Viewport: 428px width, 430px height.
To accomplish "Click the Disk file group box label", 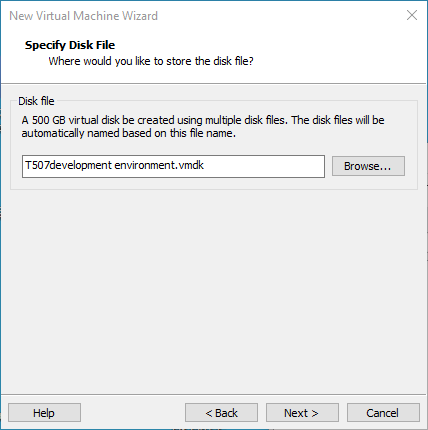I will click(x=36, y=101).
